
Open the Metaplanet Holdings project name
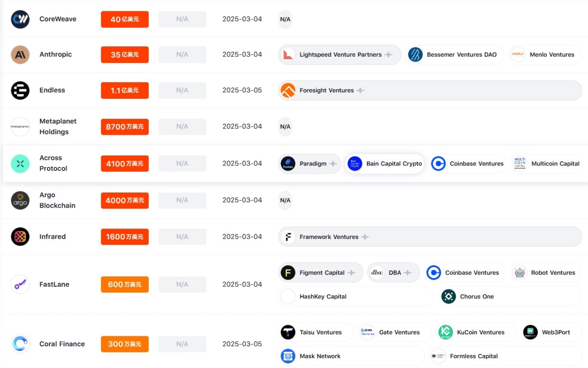point(57,126)
